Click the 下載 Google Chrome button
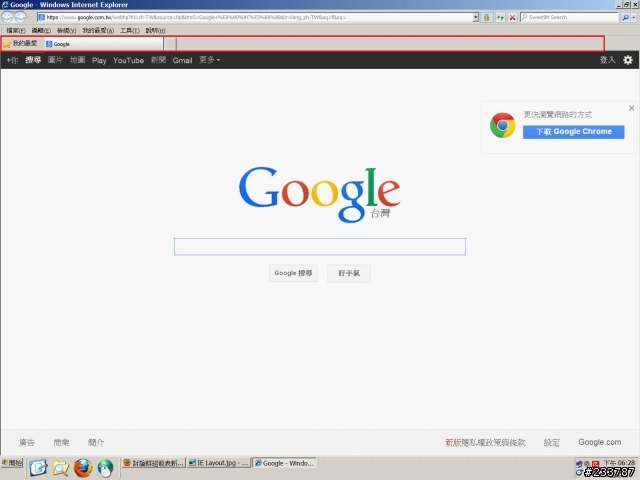 (x=573, y=132)
